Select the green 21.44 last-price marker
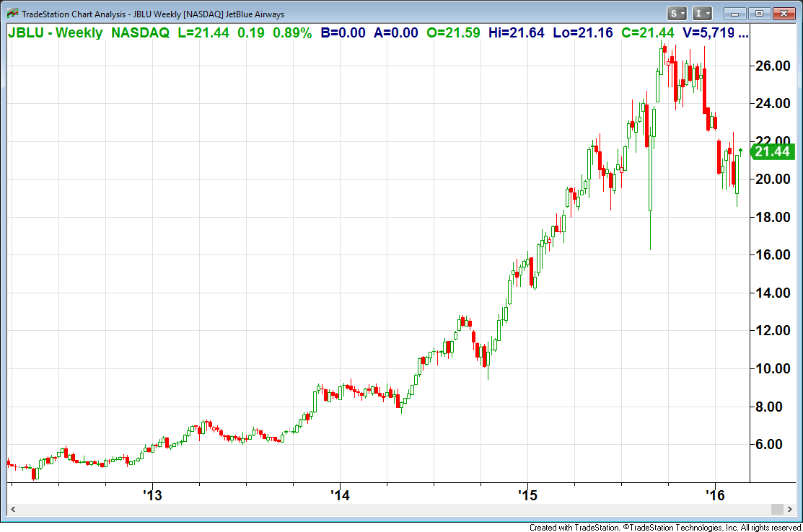 [x=772, y=152]
